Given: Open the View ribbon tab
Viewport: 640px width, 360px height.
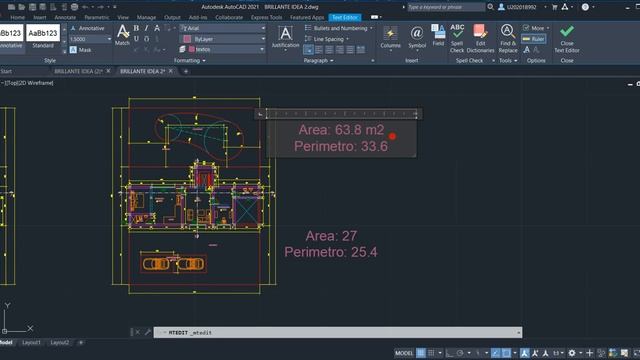Looking at the screenshot, I should click(123, 18).
